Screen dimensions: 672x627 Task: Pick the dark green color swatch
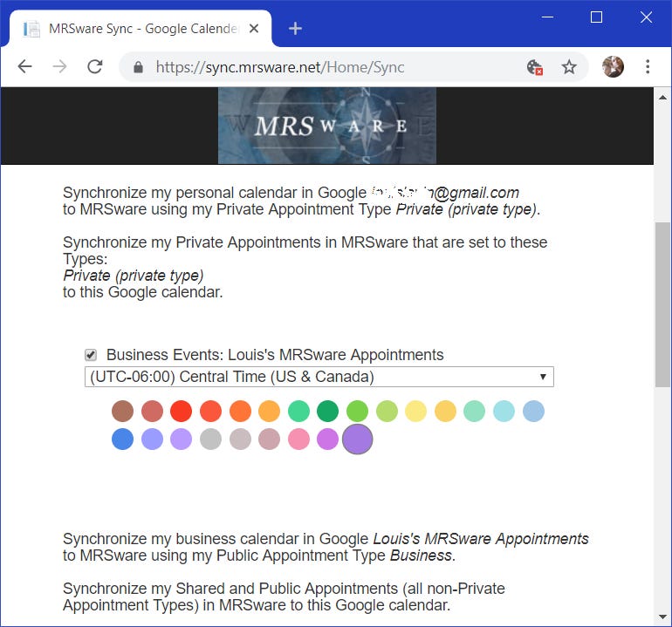coord(327,411)
